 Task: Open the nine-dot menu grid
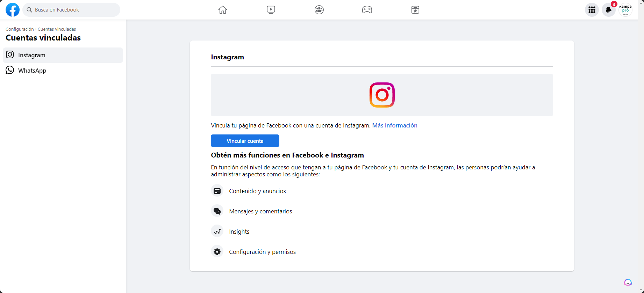[x=592, y=10]
